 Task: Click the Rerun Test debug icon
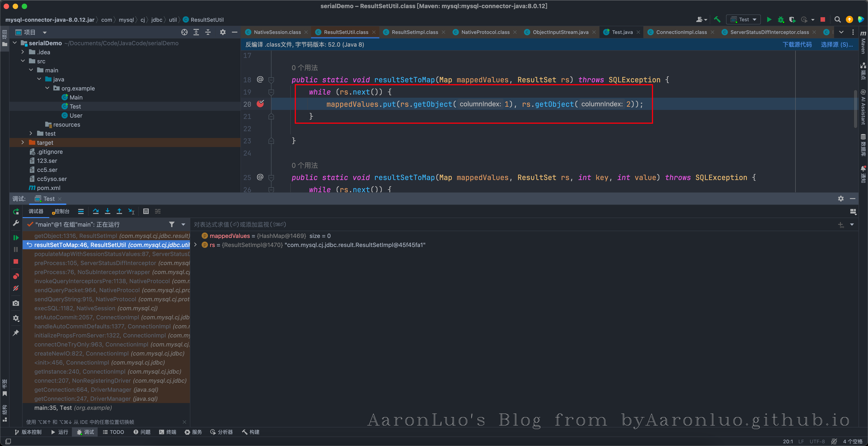click(16, 212)
